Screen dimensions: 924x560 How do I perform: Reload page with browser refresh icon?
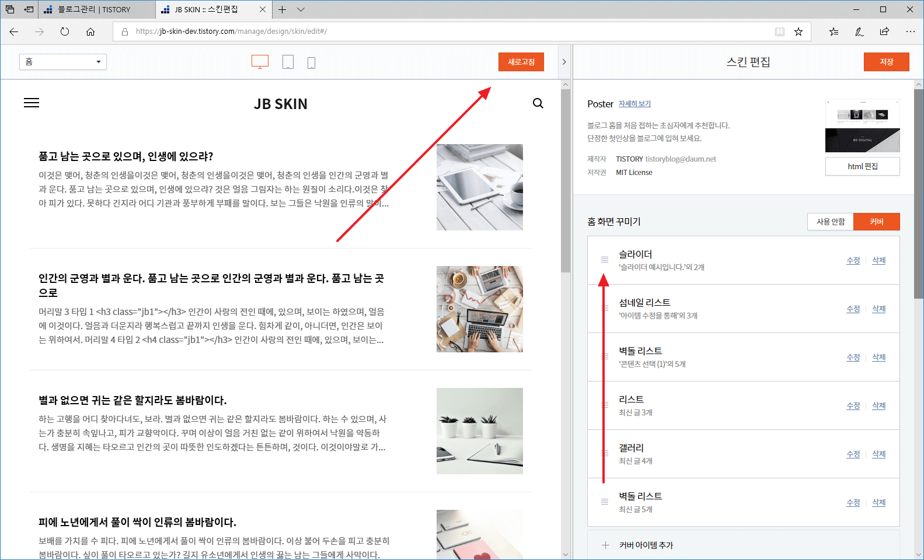(65, 32)
